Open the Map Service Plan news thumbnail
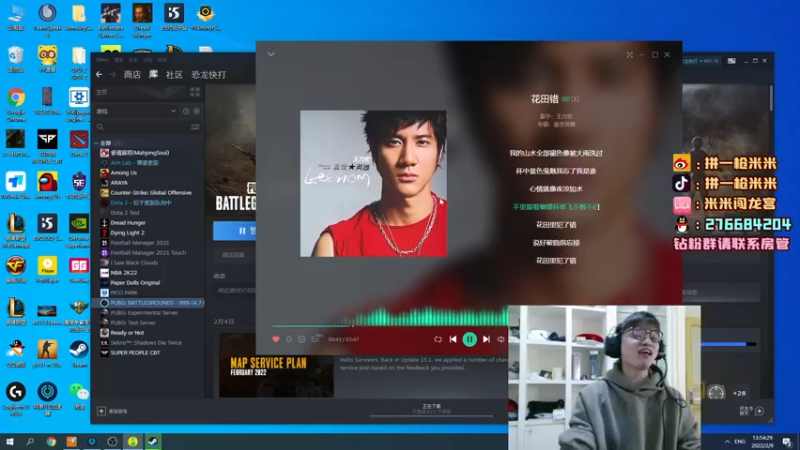This screenshot has height=450, width=800. (x=277, y=365)
